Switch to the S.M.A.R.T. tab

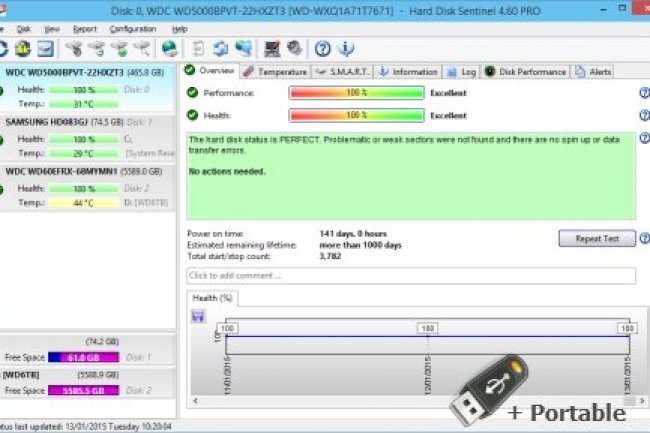(x=342, y=72)
